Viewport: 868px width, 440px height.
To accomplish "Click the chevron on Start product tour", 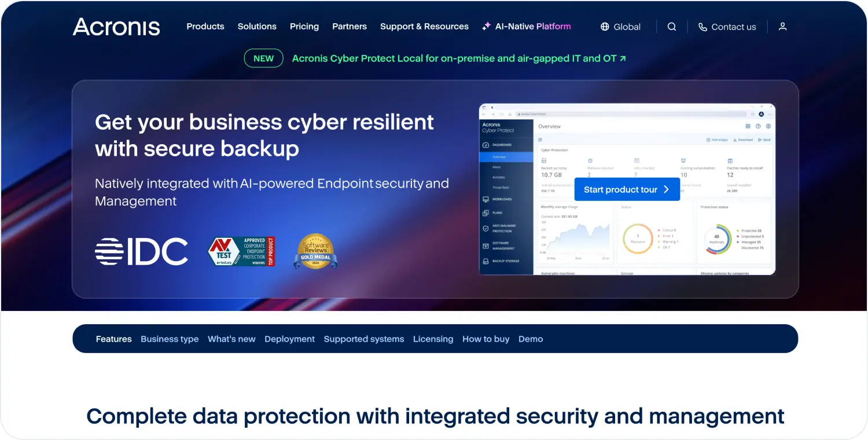I will tap(667, 189).
